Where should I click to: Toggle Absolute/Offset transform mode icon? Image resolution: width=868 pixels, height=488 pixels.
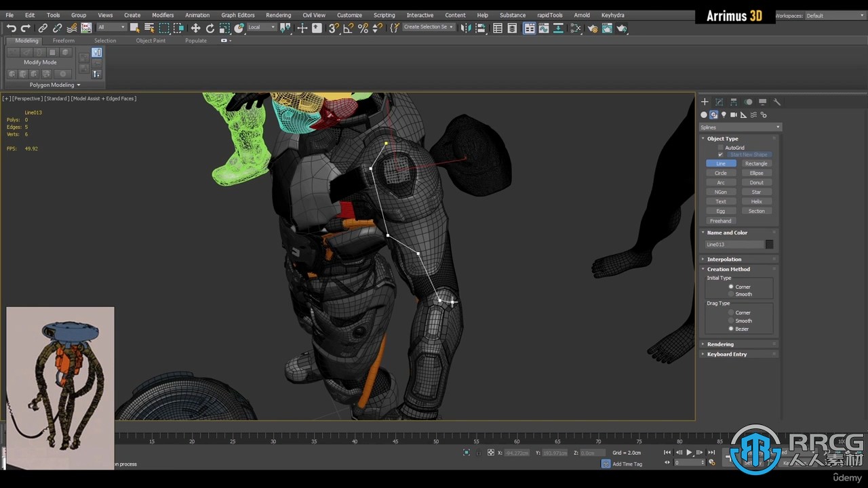pos(491,452)
